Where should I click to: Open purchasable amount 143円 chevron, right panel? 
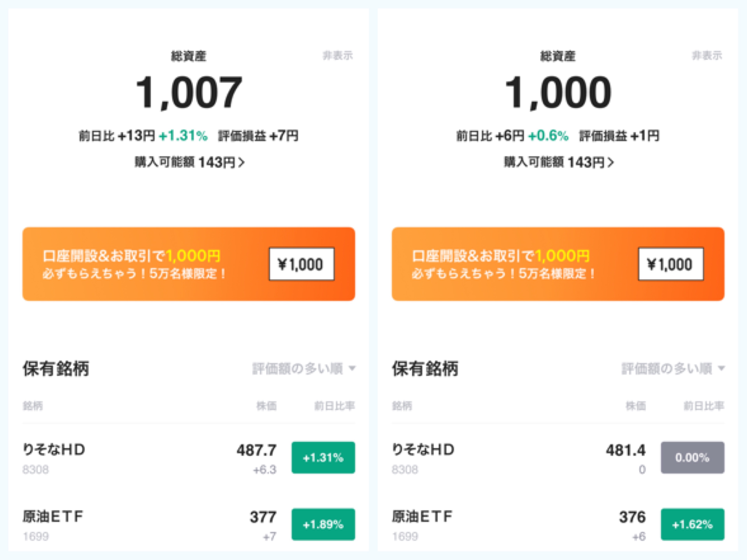point(610,163)
